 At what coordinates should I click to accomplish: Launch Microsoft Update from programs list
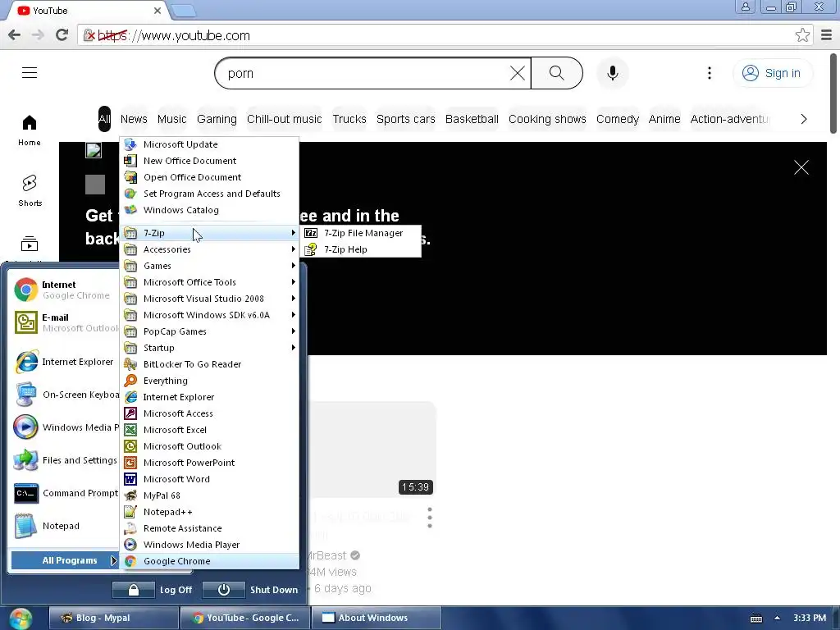209,144
